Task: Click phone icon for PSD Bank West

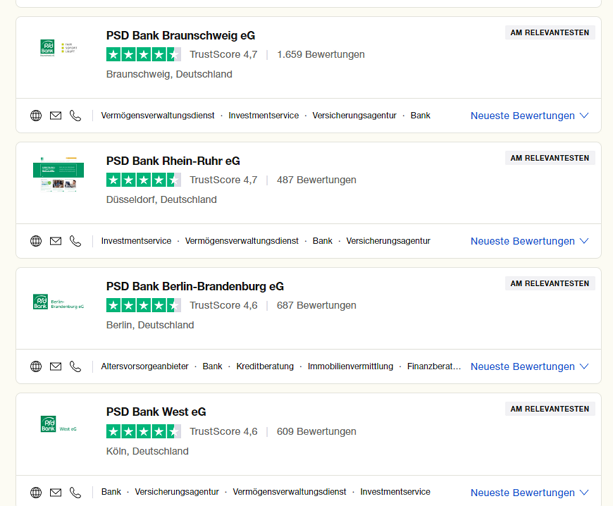Action: click(x=75, y=492)
